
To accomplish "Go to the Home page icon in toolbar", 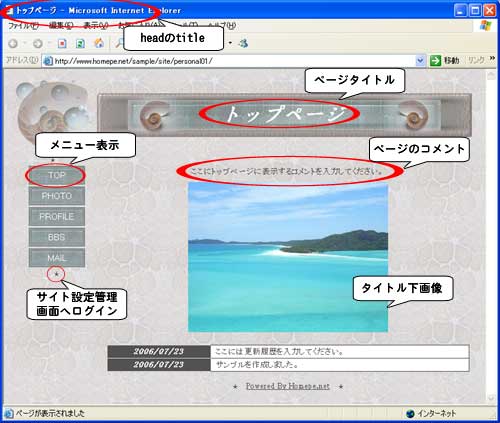I will click(99, 43).
